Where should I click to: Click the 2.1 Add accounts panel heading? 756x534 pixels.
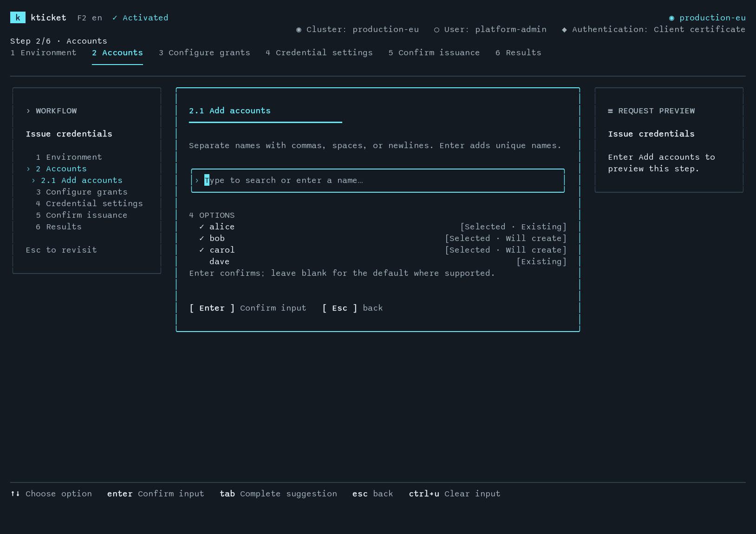(x=230, y=111)
